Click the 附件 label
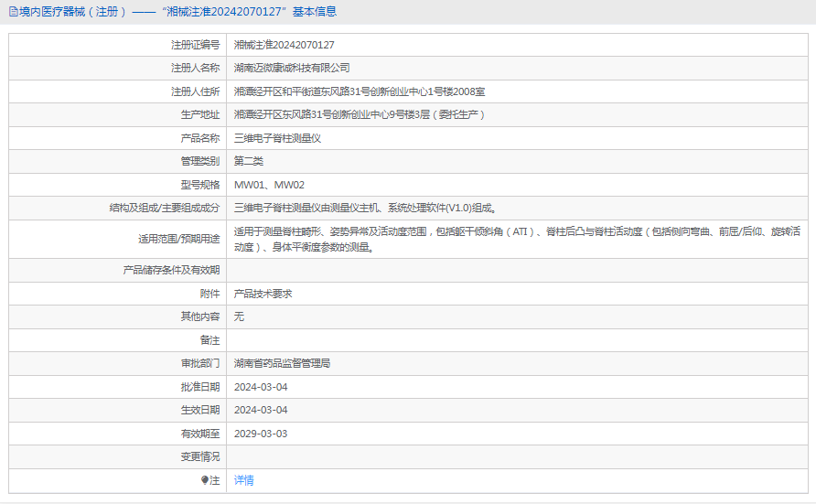The image size is (816, 504). [x=210, y=294]
